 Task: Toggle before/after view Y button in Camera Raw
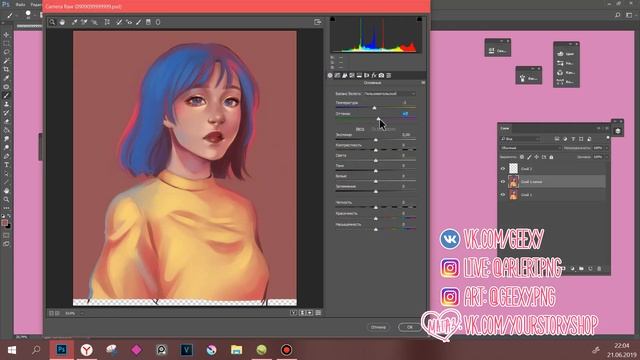pyautogui.click(x=293, y=313)
